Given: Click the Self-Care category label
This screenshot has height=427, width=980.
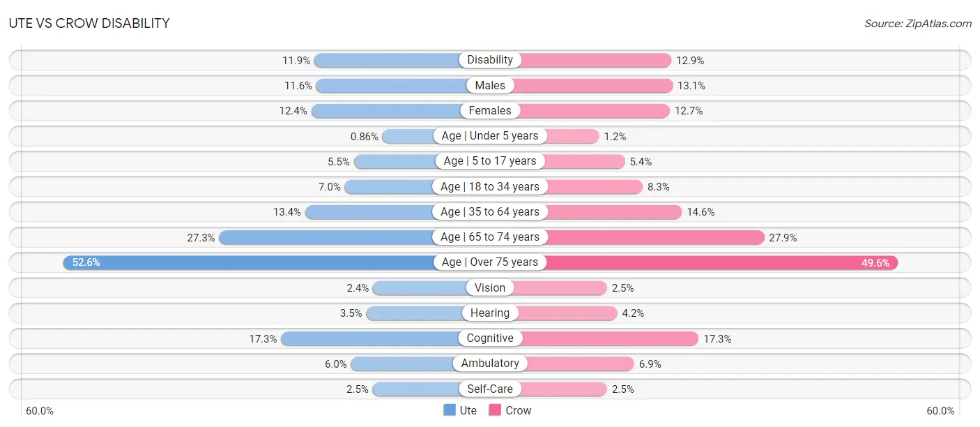Looking at the screenshot, I should coord(490,389).
